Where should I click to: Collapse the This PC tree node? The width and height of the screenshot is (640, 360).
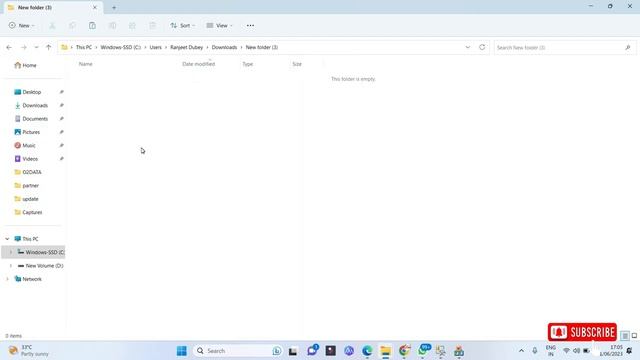point(7,239)
